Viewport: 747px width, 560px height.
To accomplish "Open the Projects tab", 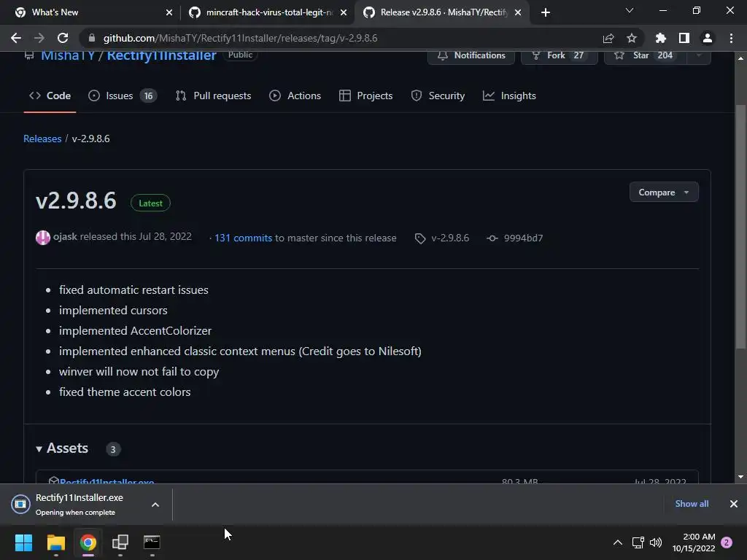I will (366, 96).
